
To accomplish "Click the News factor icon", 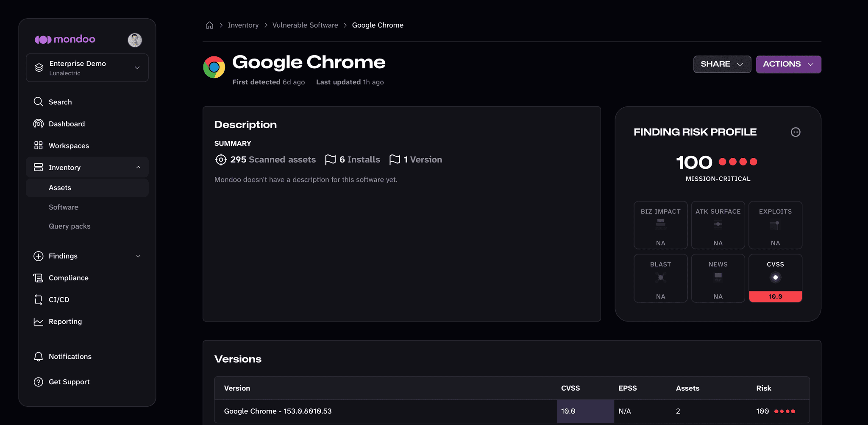I will click(718, 277).
